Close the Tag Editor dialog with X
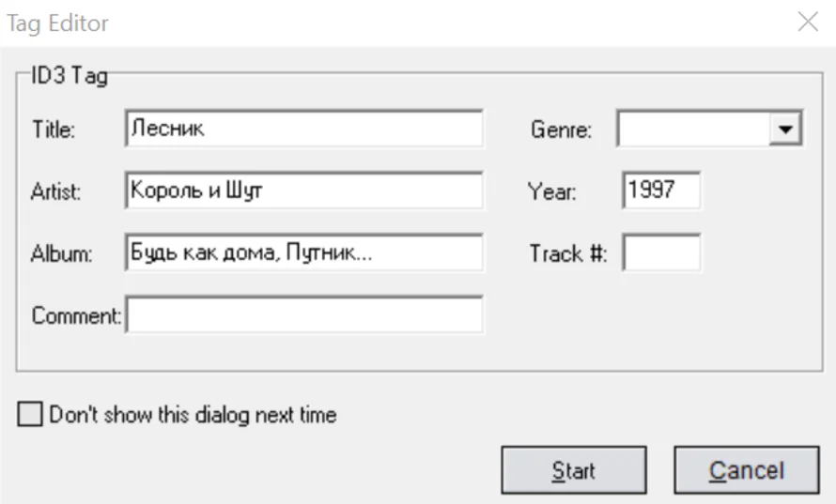Screen dimensions: 836x504 click(x=807, y=23)
